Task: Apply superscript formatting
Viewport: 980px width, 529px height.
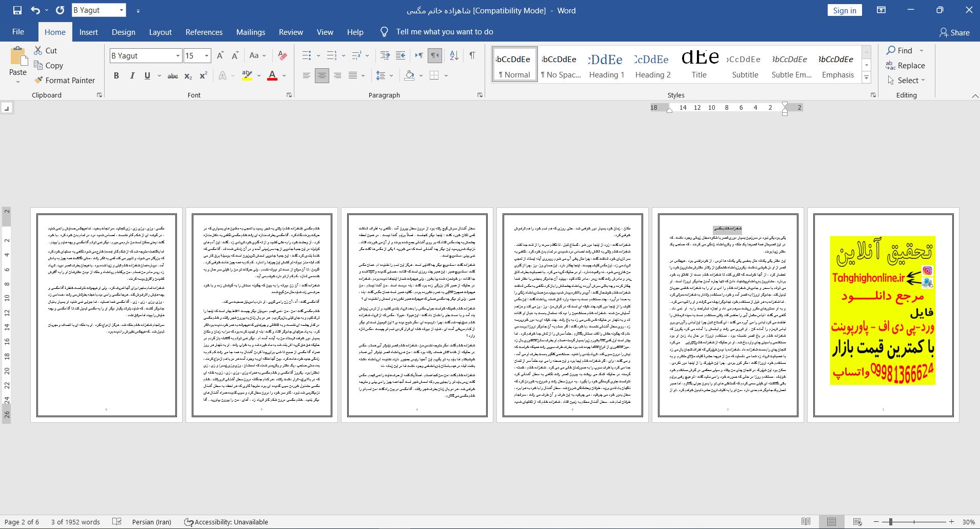Action: point(203,76)
